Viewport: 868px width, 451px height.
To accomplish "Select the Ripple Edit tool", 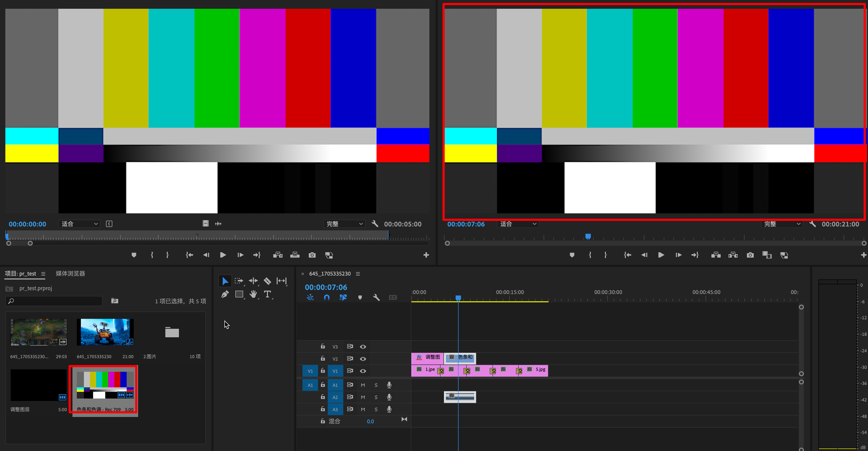I will (x=253, y=281).
